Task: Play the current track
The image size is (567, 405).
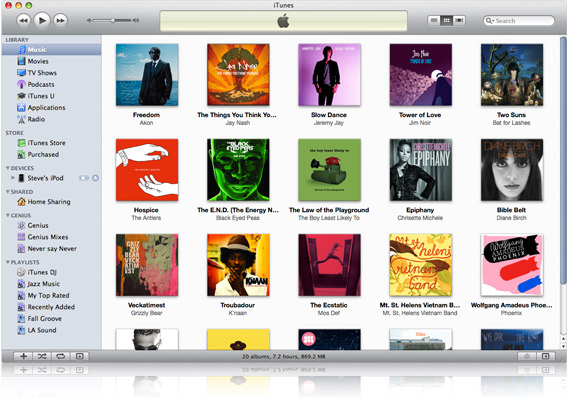Action: 42,20
